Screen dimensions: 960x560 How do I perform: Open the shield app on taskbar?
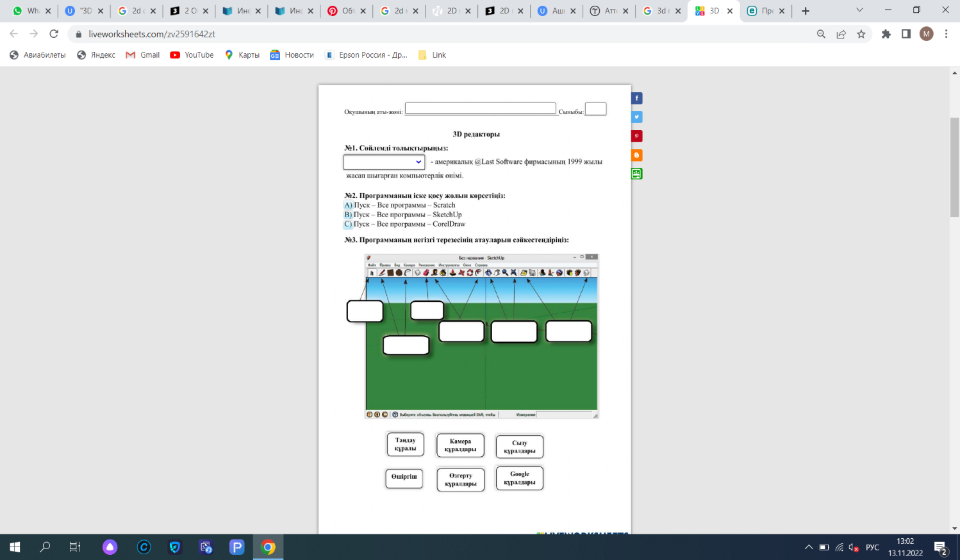tap(175, 547)
